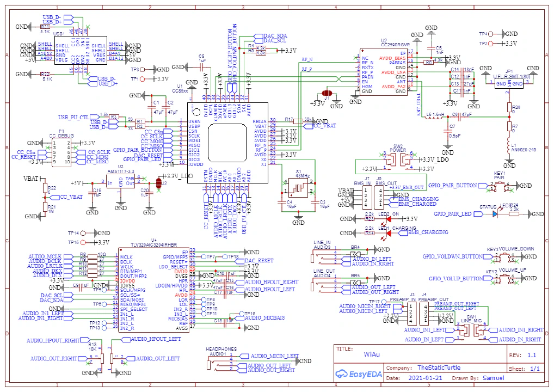This screenshot has height=392, width=554.
Task: Select the J2 solder jumper near +3.3V_LDO
Action: 159,183
